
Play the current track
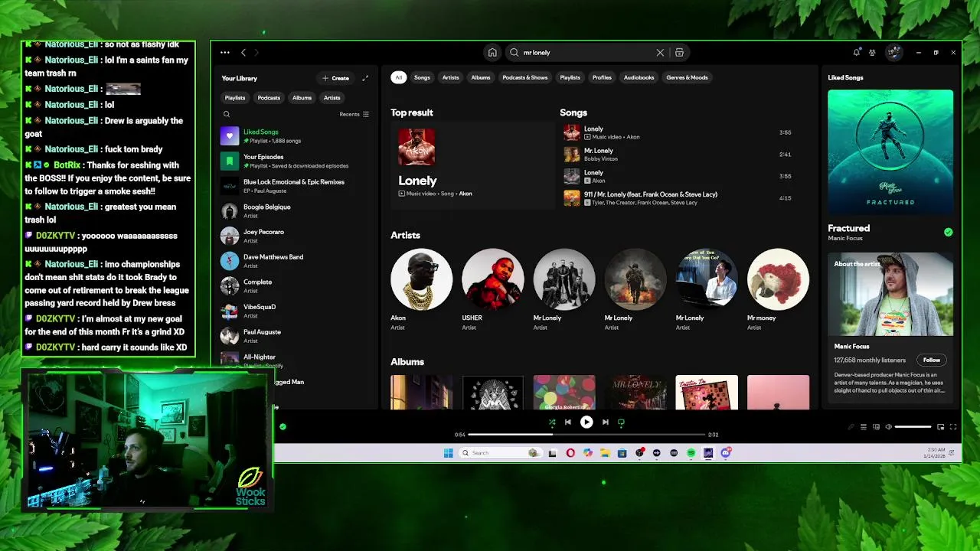(586, 422)
